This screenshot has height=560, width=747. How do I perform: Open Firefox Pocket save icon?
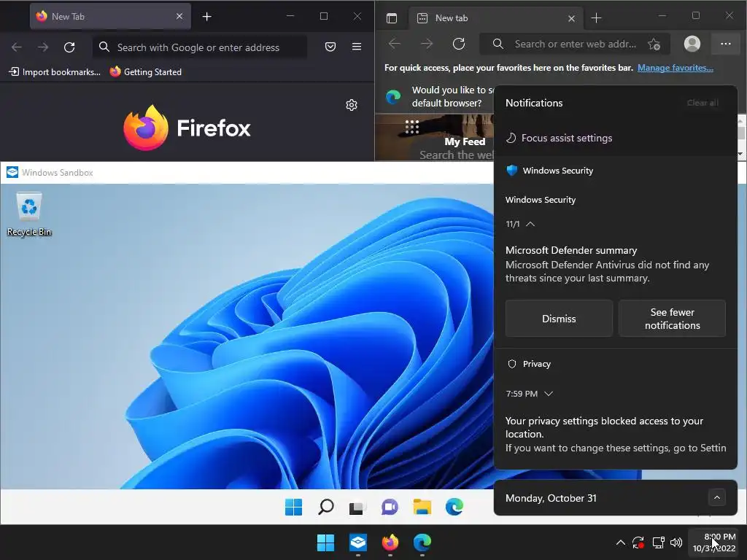pyautogui.click(x=330, y=47)
